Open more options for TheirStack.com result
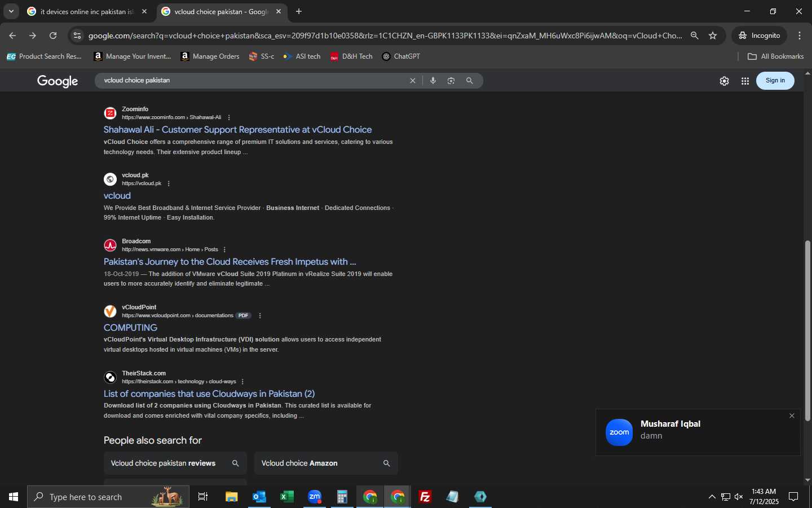Viewport: 812px width, 508px height. pos(242,382)
